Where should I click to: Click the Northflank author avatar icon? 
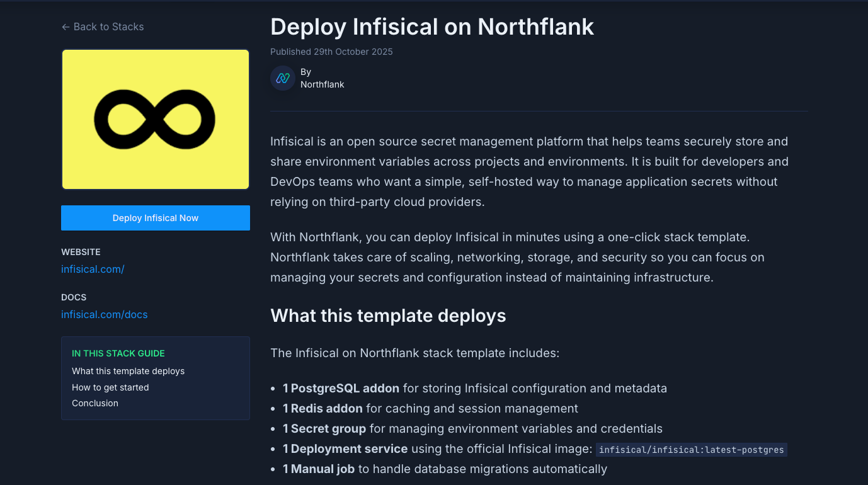[283, 78]
